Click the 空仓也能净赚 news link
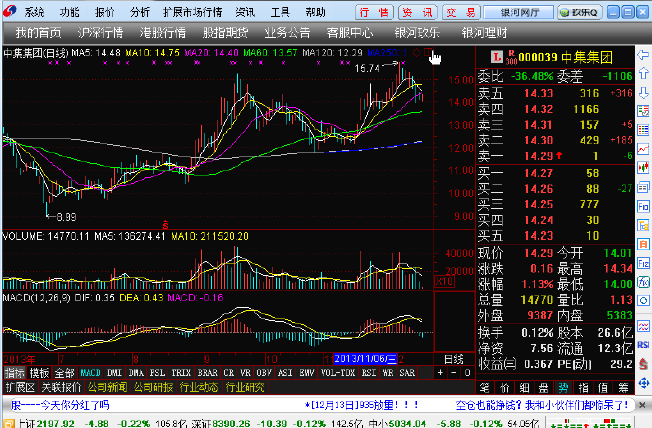Viewport: 652px width, 428px height. pyautogui.click(x=542, y=405)
